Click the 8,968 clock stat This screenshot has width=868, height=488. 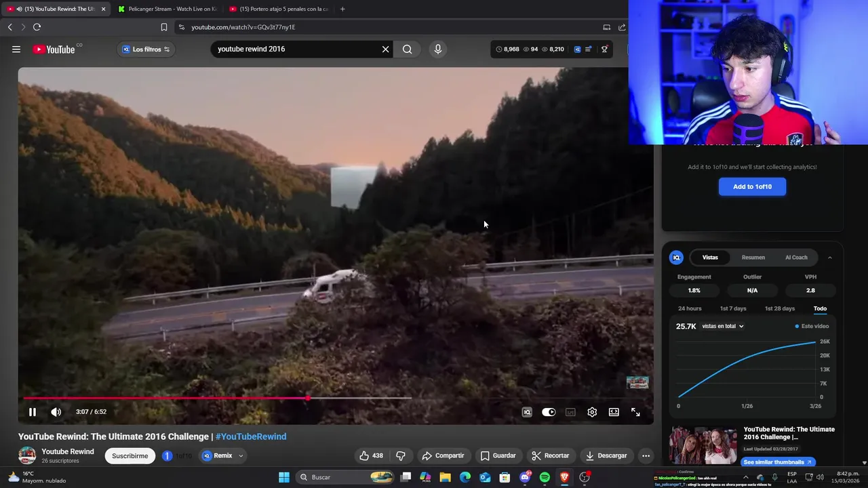click(507, 49)
